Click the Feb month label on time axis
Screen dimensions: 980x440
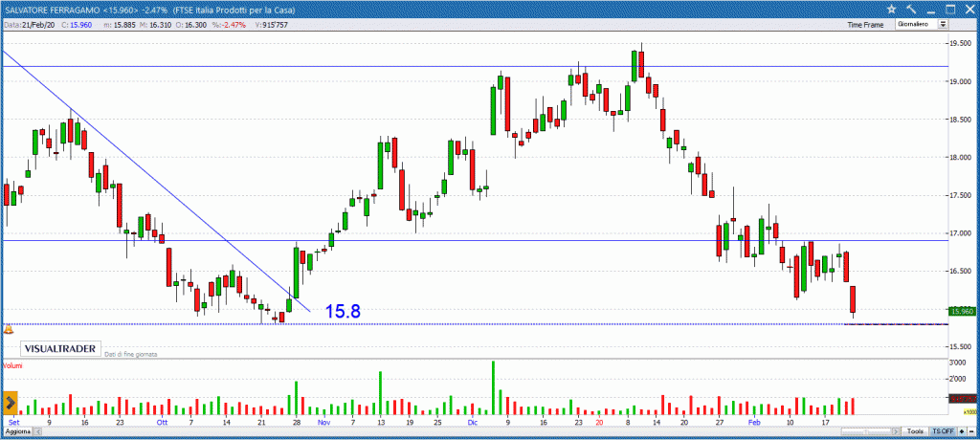point(754,423)
